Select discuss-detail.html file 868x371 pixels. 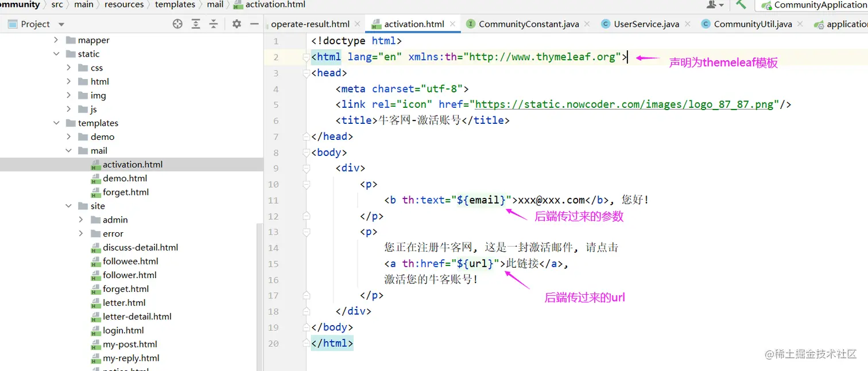[140, 247]
